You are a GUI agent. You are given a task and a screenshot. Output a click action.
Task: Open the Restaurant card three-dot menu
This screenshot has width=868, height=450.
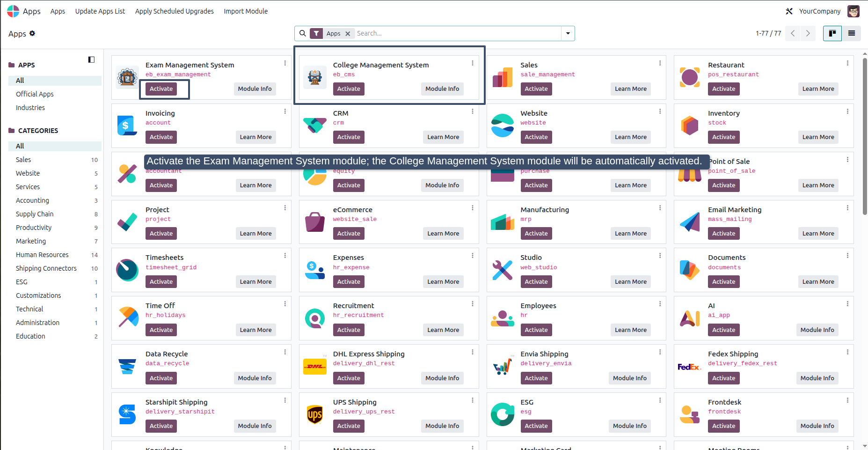click(x=847, y=63)
